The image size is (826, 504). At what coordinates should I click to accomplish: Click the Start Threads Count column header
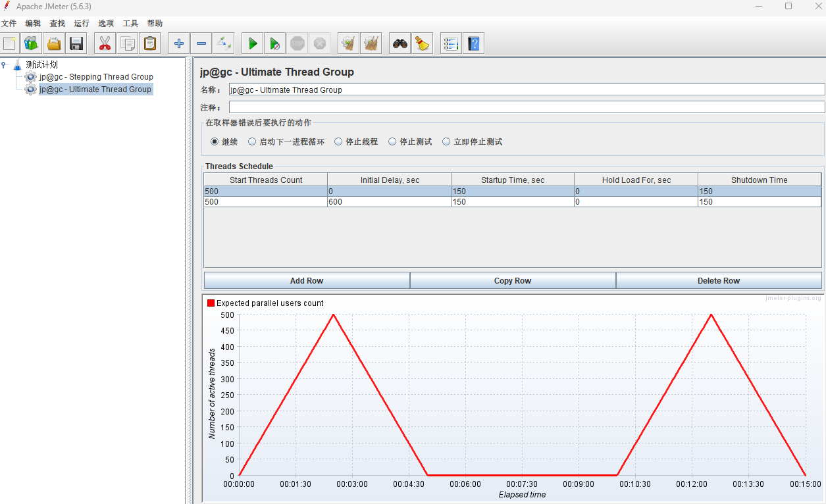click(x=266, y=180)
